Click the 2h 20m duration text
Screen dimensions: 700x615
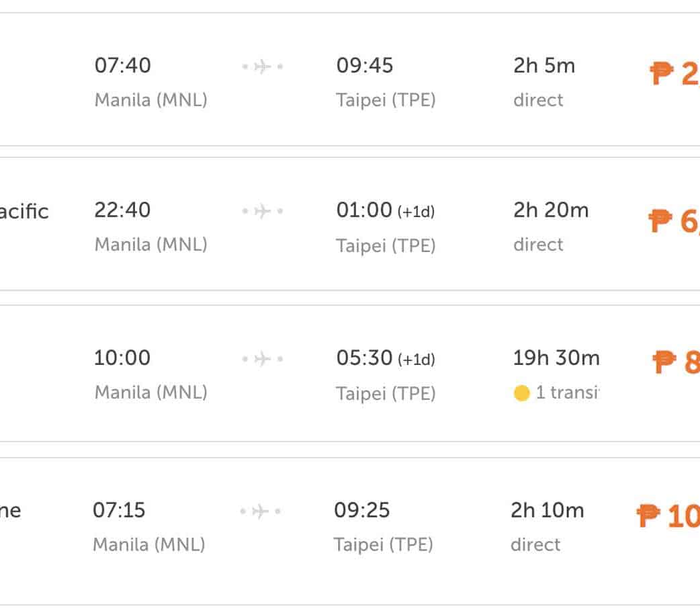click(551, 210)
